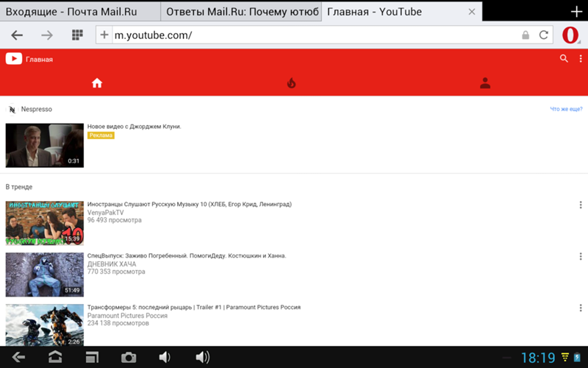This screenshot has height=368, width=588.
Task: Open options menu for VenyaPakTV video
Action: [x=581, y=205]
